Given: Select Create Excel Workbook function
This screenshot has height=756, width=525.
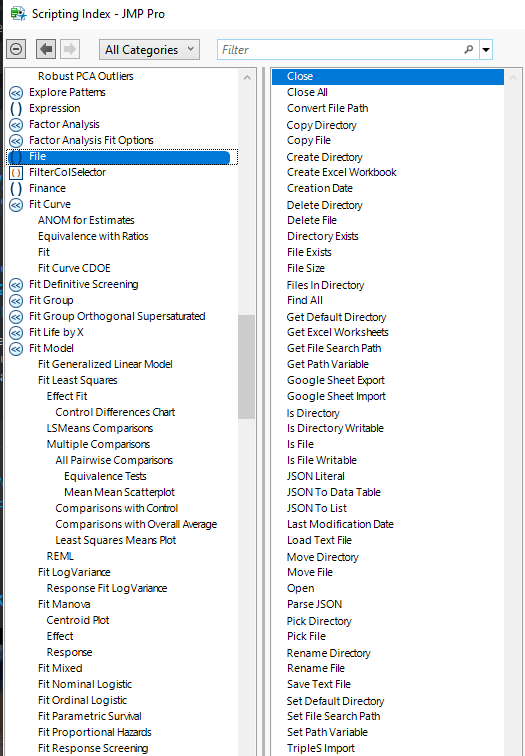Looking at the screenshot, I should [342, 172].
